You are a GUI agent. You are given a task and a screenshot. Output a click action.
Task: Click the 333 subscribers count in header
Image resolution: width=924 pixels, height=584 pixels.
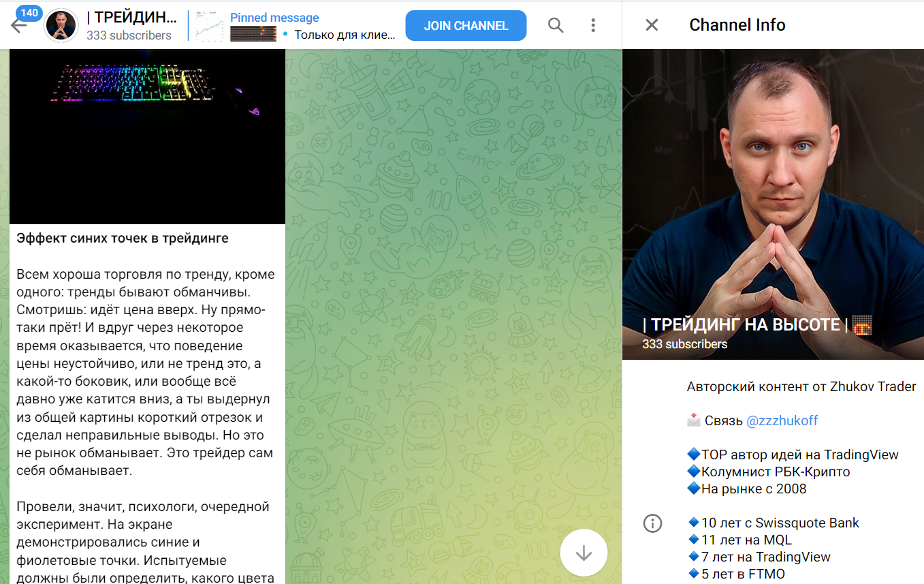click(129, 35)
